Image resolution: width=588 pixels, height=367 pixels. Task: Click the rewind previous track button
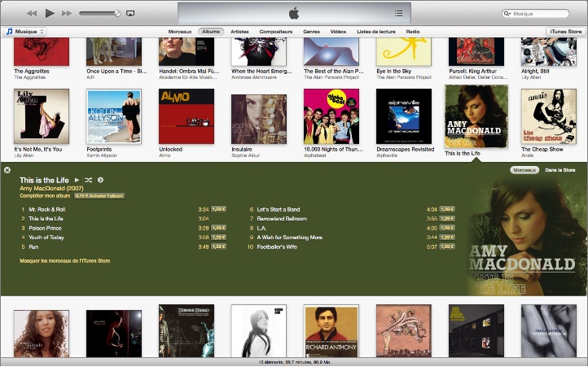[x=32, y=14]
